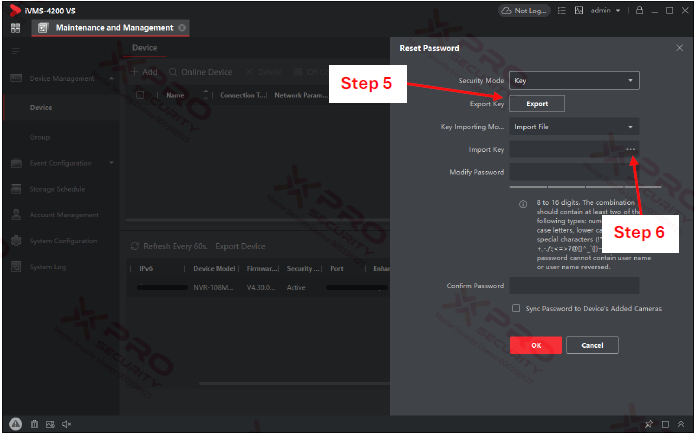
Task: Click the Delete device button
Action: [263, 72]
